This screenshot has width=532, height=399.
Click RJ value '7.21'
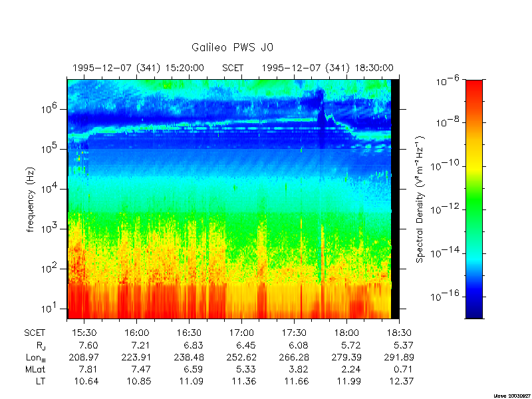point(140,345)
